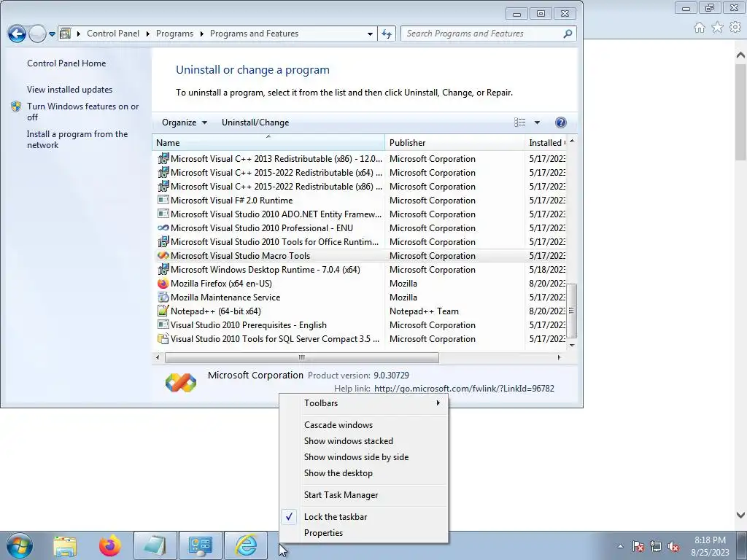Select the Tools for Office Runtime icon
The width and height of the screenshot is (747, 560).
tap(163, 241)
